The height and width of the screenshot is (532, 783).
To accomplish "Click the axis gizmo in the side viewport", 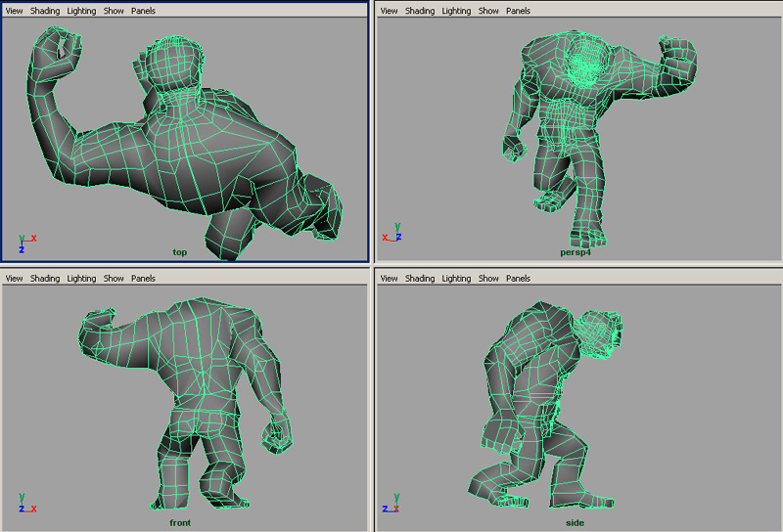I will pyautogui.click(x=391, y=505).
